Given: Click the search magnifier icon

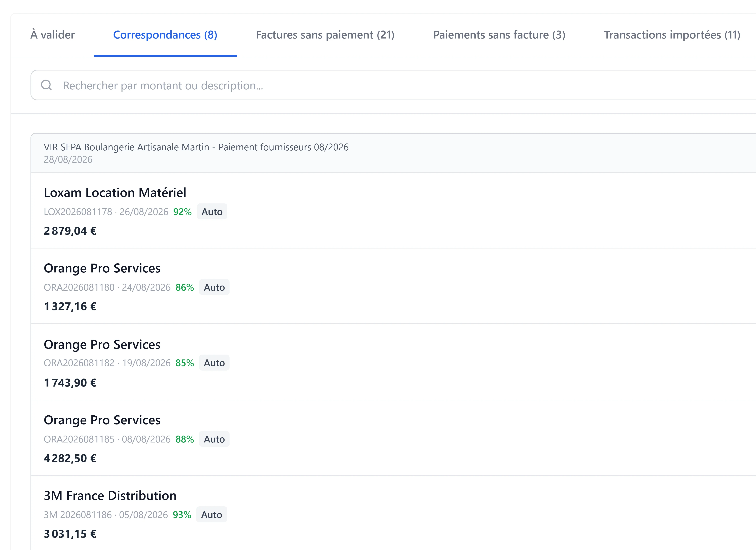Looking at the screenshot, I should pyautogui.click(x=46, y=85).
